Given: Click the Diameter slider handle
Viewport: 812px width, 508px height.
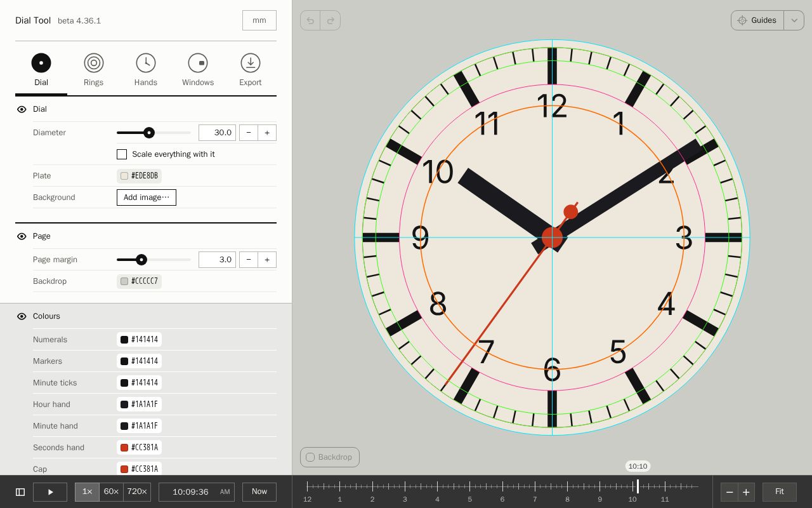Looking at the screenshot, I should pos(149,133).
